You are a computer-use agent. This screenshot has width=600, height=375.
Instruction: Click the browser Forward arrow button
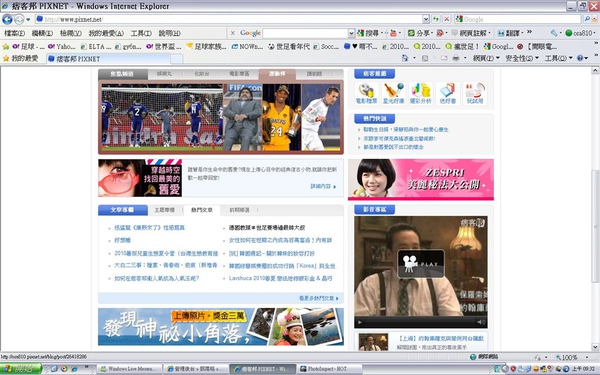click(x=19, y=19)
